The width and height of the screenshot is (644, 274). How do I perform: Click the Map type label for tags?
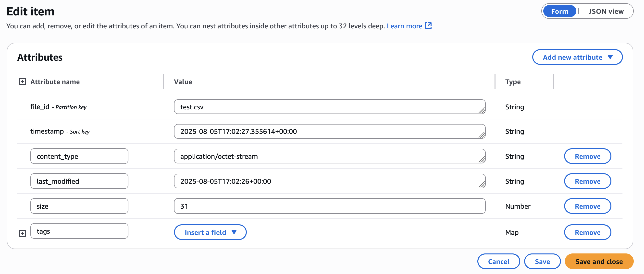pos(512,232)
